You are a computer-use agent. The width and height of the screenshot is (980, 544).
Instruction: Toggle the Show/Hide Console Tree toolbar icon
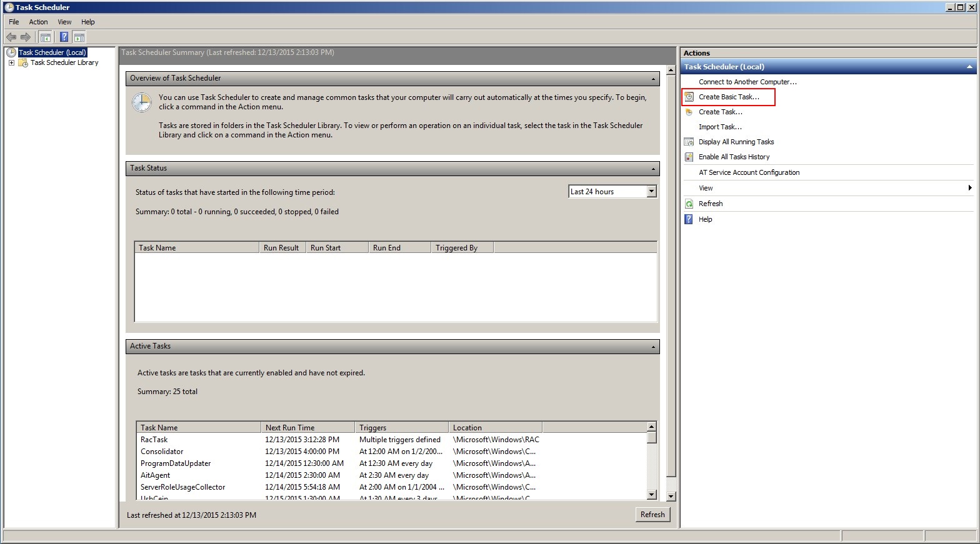[45, 37]
